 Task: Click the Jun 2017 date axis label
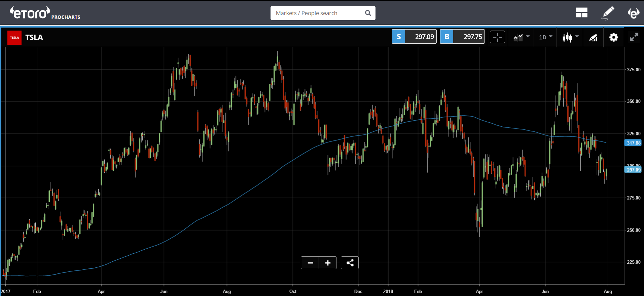164,291
